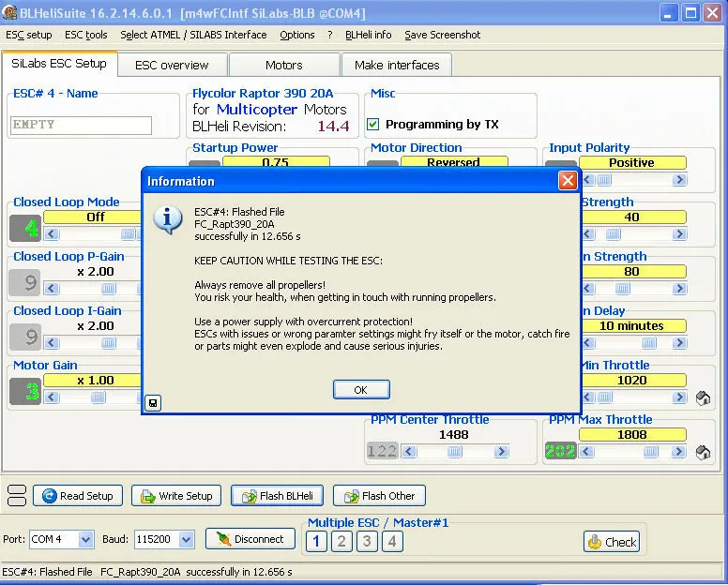
Task: Click the green PPM Max Throttle value indicator
Action: tap(560, 451)
